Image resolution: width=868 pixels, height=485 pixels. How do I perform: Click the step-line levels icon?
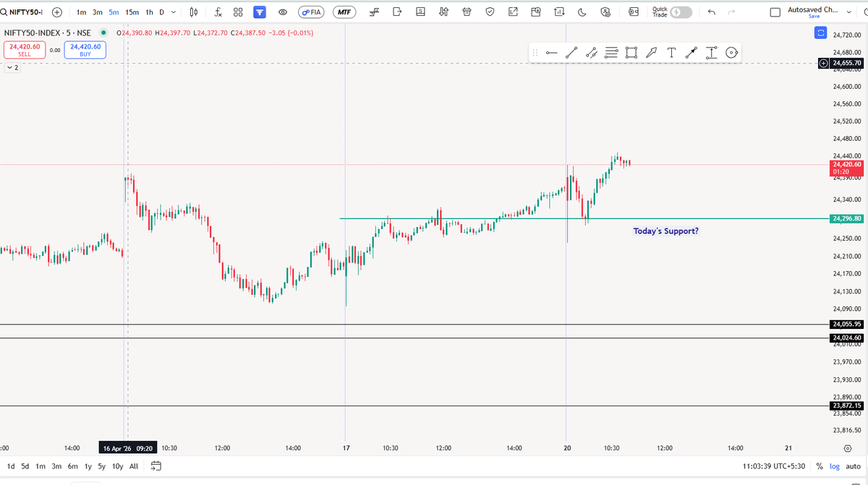click(x=374, y=12)
